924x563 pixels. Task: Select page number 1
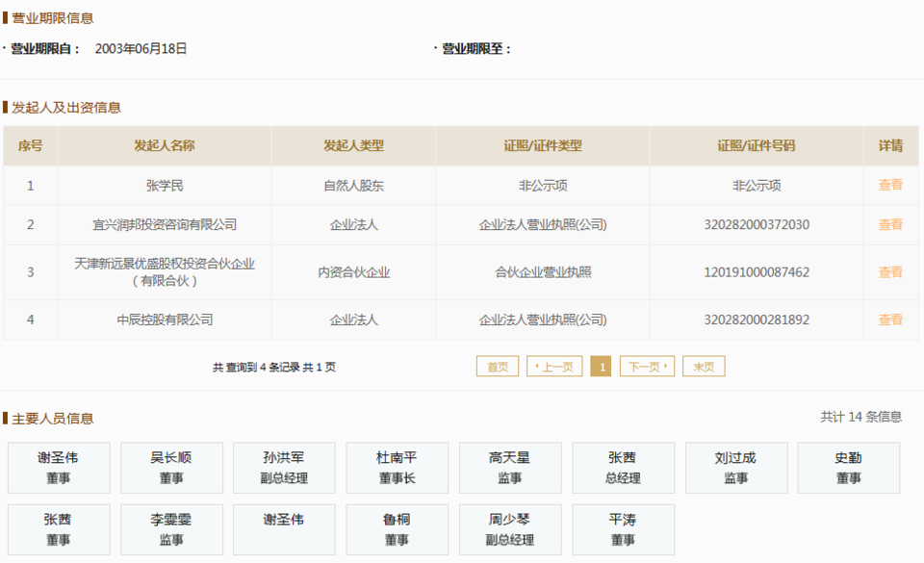click(601, 367)
